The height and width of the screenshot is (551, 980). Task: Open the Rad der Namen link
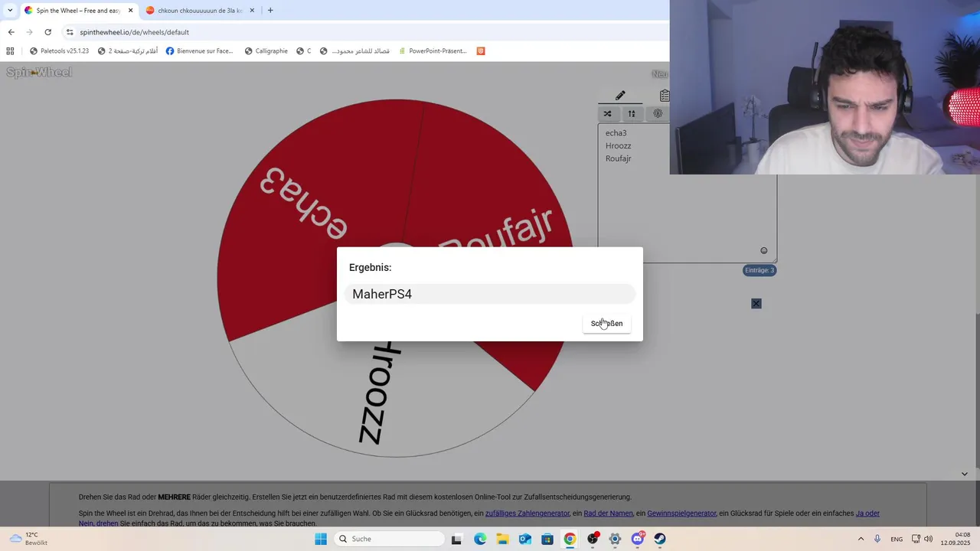608,514
